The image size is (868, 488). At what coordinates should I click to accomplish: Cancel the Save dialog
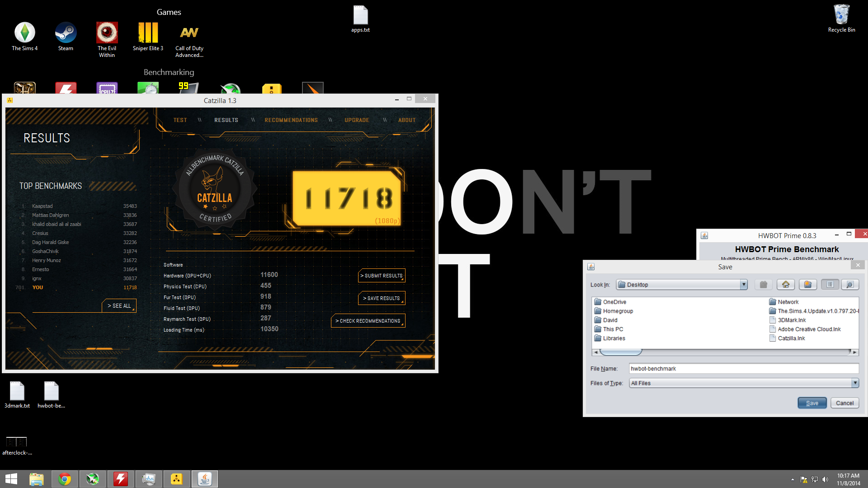[844, 403]
